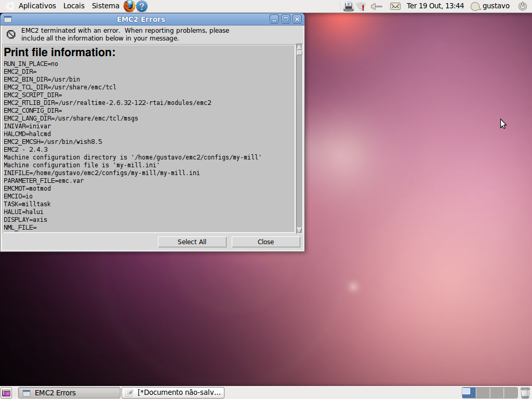The height and width of the screenshot is (399, 532).
Task: Open the Aplicativos menu
Action: coord(37,6)
